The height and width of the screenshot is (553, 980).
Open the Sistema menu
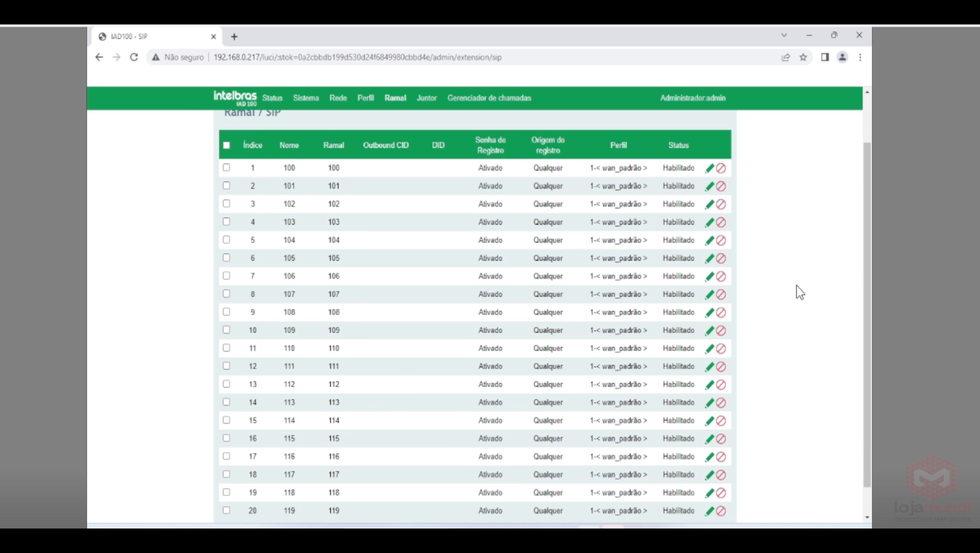click(306, 98)
